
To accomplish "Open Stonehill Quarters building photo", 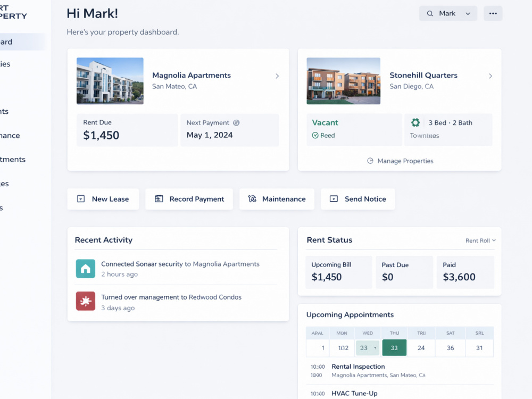I will coord(343,81).
